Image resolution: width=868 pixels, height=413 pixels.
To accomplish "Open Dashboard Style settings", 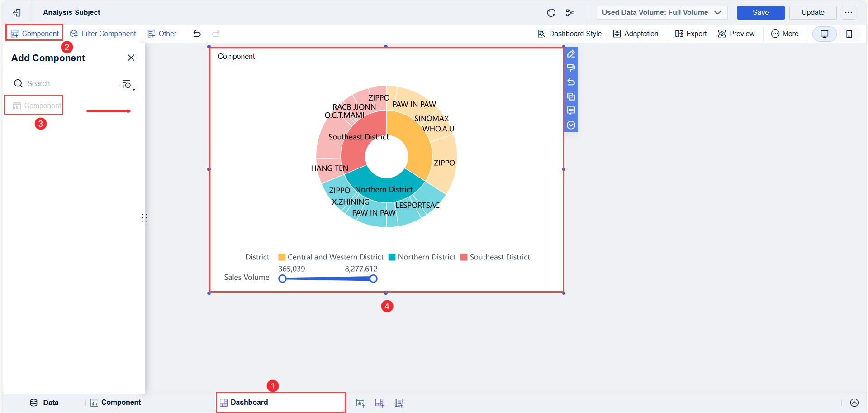I will (x=569, y=34).
